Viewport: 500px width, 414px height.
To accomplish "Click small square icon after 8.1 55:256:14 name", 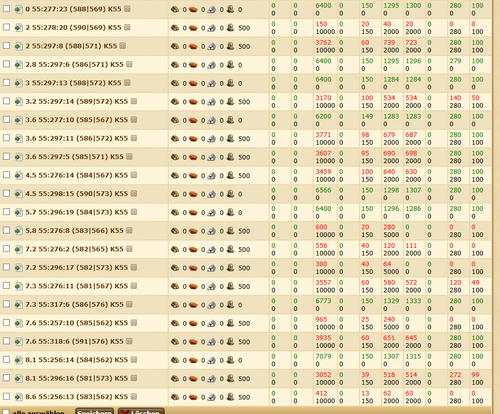I will click(x=134, y=359).
